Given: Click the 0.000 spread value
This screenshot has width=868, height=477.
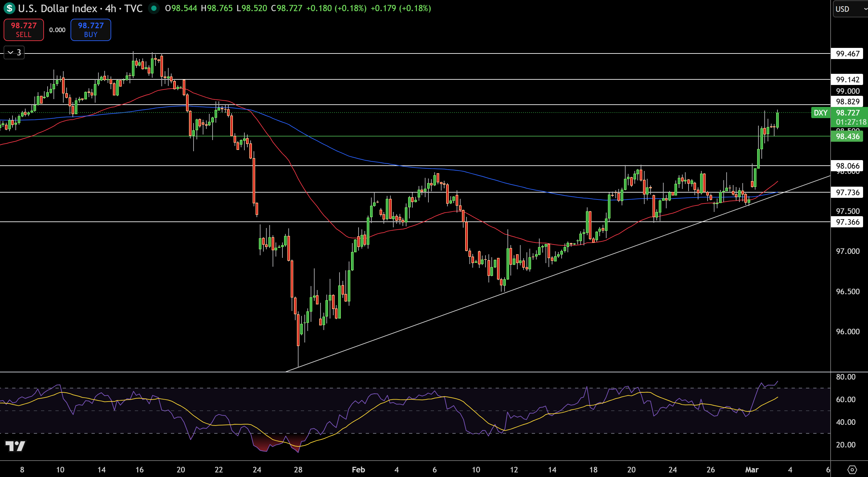Looking at the screenshot, I should click(x=57, y=30).
